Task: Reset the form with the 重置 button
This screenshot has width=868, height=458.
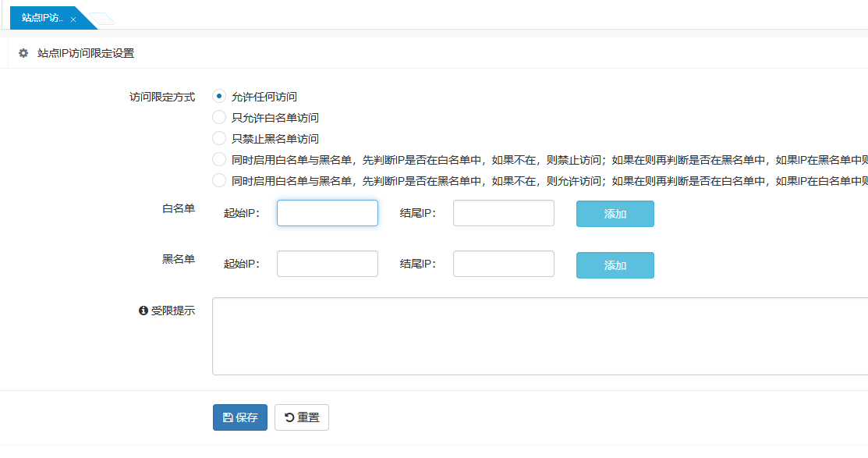Action: (x=302, y=417)
